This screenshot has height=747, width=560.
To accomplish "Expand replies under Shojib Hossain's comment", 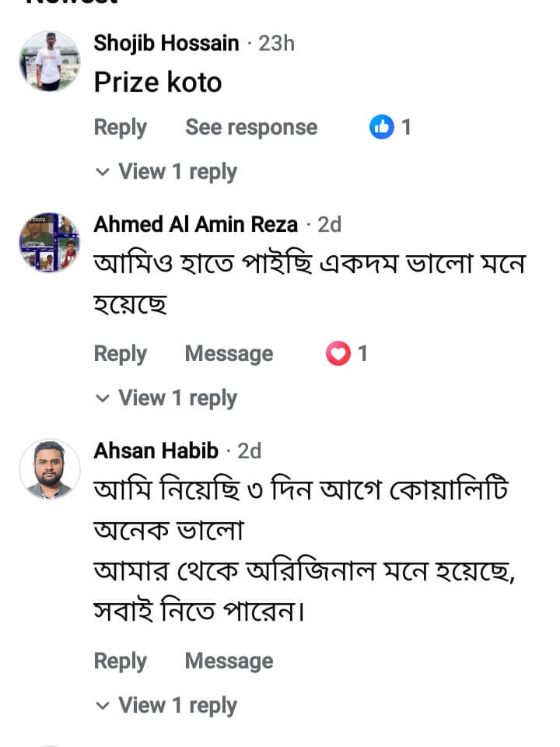I will tap(166, 171).
